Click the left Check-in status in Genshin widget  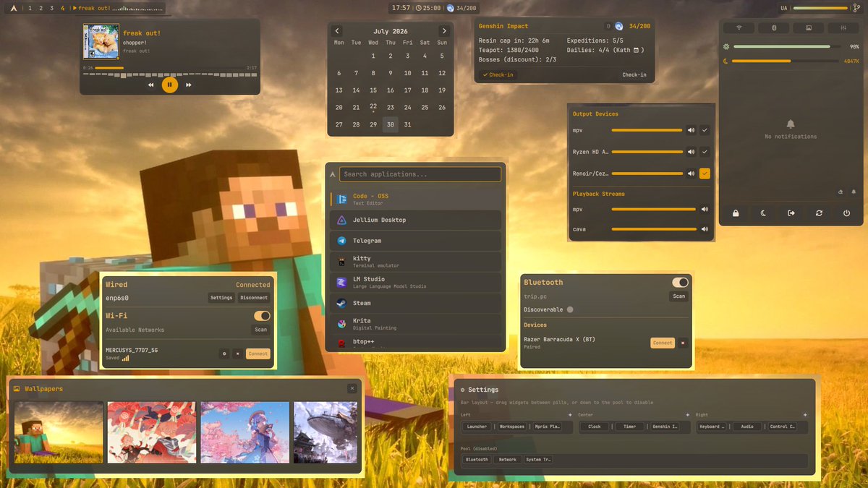click(x=498, y=74)
